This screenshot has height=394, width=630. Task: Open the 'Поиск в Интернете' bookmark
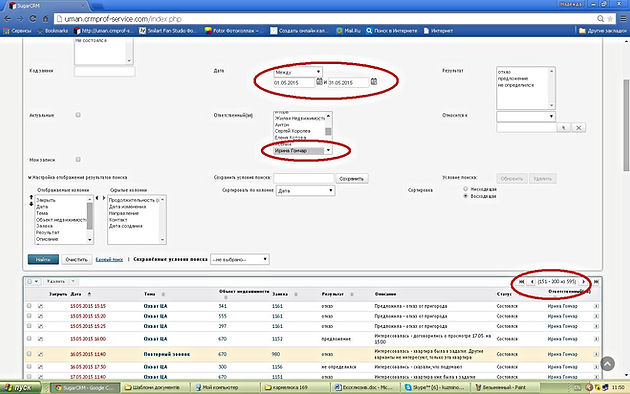[391, 31]
